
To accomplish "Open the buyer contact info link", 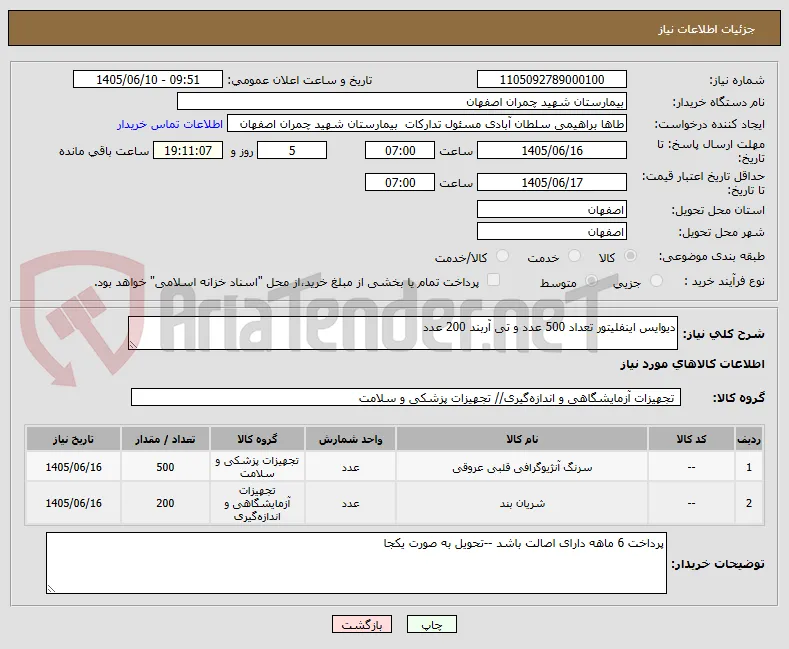I will (x=170, y=124).
